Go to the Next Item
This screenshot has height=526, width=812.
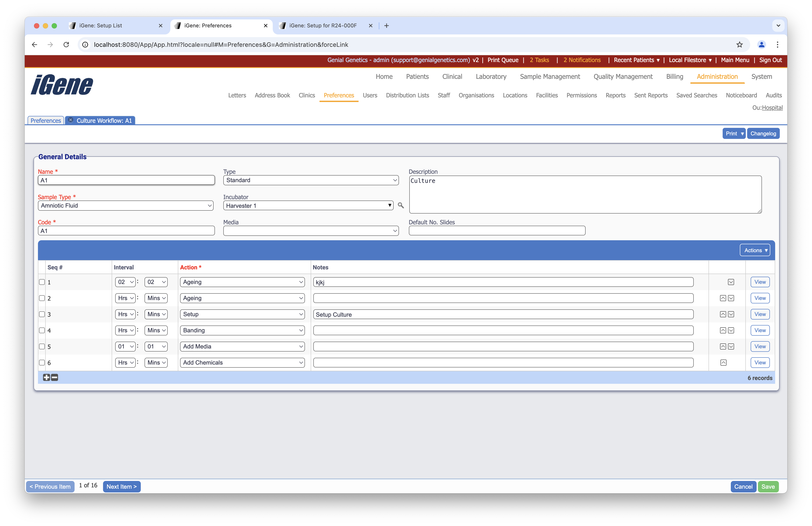pyautogui.click(x=121, y=486)
